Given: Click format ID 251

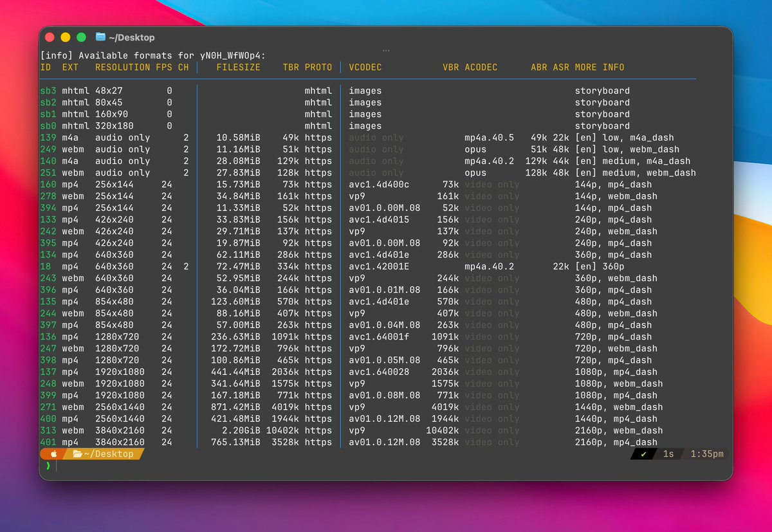Looking at the screenshot, I should [48, 173].
